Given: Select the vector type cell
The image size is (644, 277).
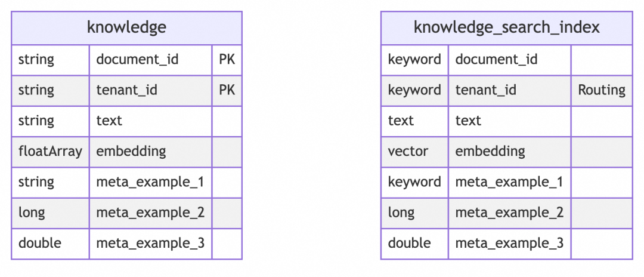Looking at the screenshot, I should click(408, 152).
